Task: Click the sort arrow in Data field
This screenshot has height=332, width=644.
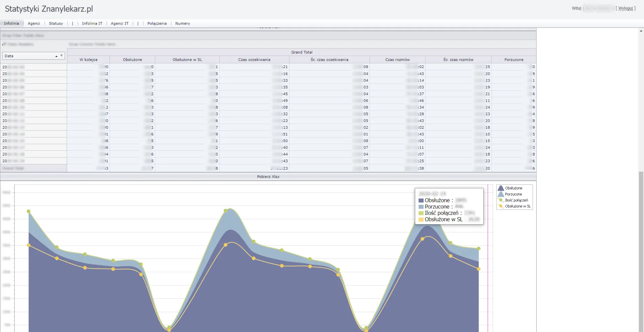Action: click(56, 56)
